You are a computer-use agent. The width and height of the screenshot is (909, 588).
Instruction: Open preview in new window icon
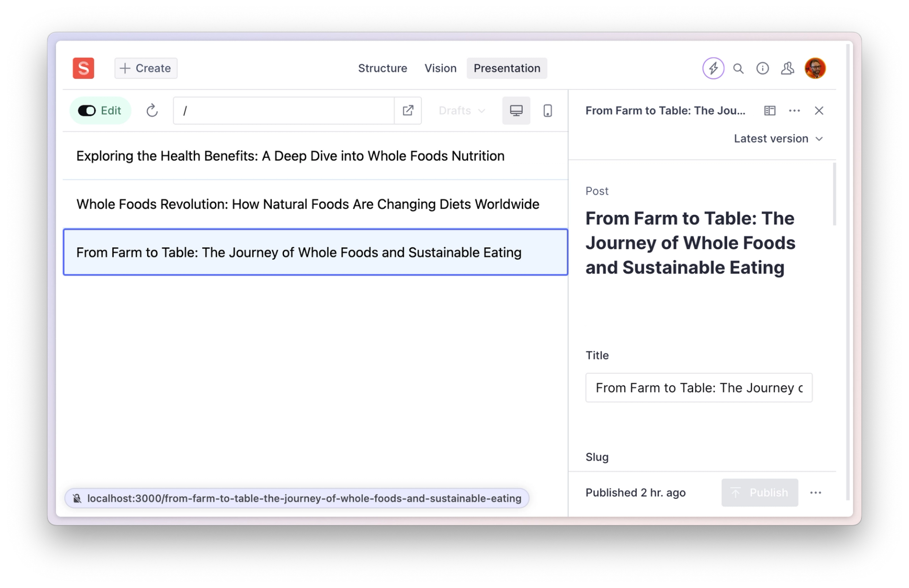coord(408,111)
